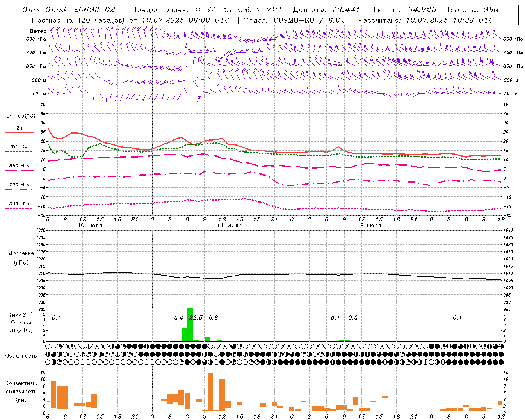Click the Облачность cloud cover label
This screenshot has width=525, height=420.
pyautogui.click(x=21, y=356)
